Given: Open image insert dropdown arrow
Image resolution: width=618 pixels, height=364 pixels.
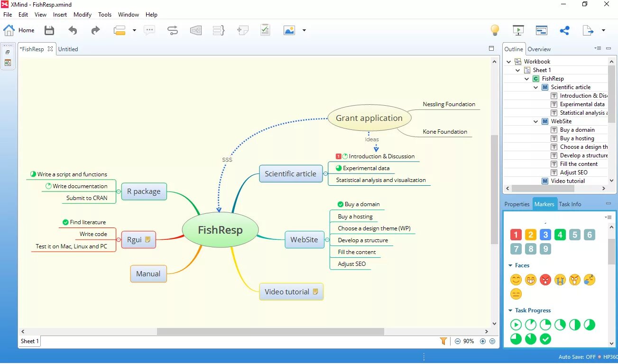Looking at the screenshot, I should 304,30.
